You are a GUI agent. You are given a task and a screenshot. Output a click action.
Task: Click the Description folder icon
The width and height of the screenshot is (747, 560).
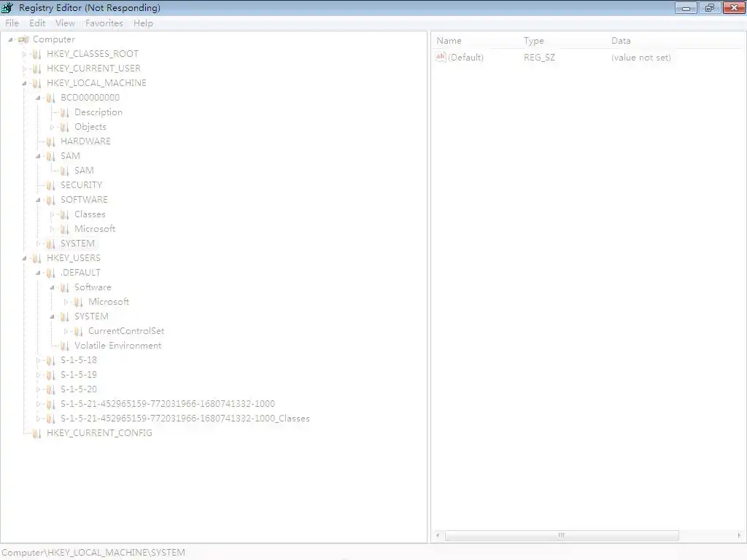64,112
